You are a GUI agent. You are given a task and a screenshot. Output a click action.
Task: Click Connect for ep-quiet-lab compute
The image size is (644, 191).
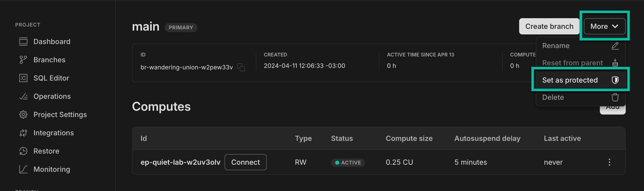pyautogui.click(x=245, y=162)
